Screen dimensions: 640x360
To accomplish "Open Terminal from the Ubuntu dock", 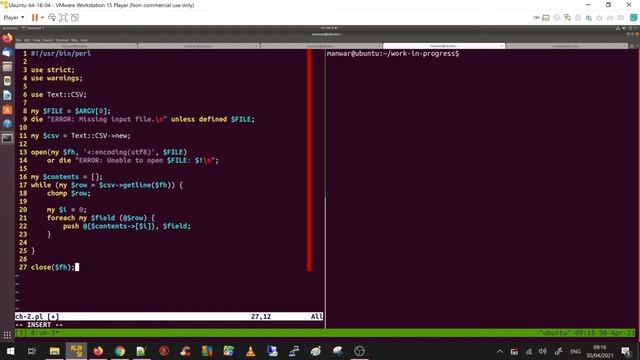I will coord(7,138).
